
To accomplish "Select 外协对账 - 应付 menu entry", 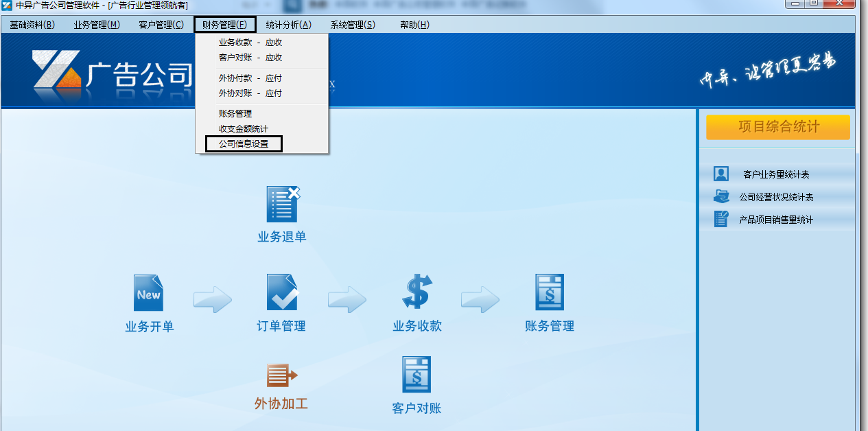I will pos(261,93).
